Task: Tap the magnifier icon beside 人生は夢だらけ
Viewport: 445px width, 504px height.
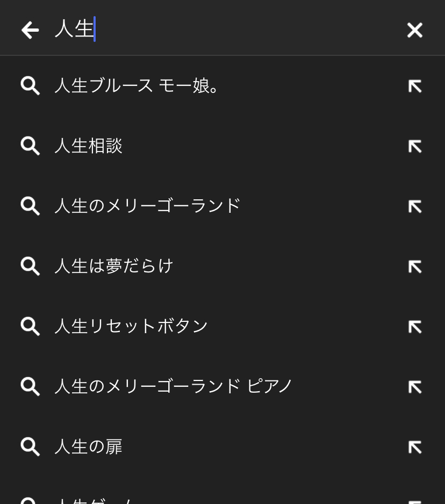Action: click(x=30, y=267)
